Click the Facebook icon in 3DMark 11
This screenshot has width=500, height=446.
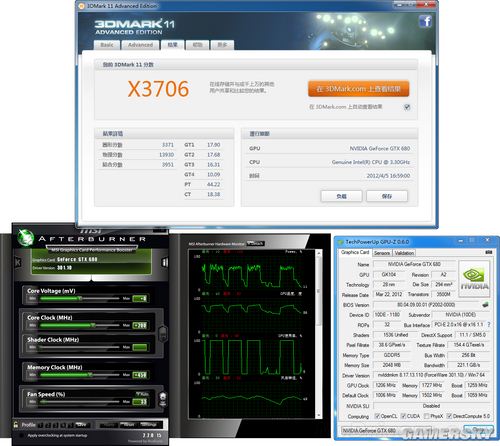click(x=426, y=21)
